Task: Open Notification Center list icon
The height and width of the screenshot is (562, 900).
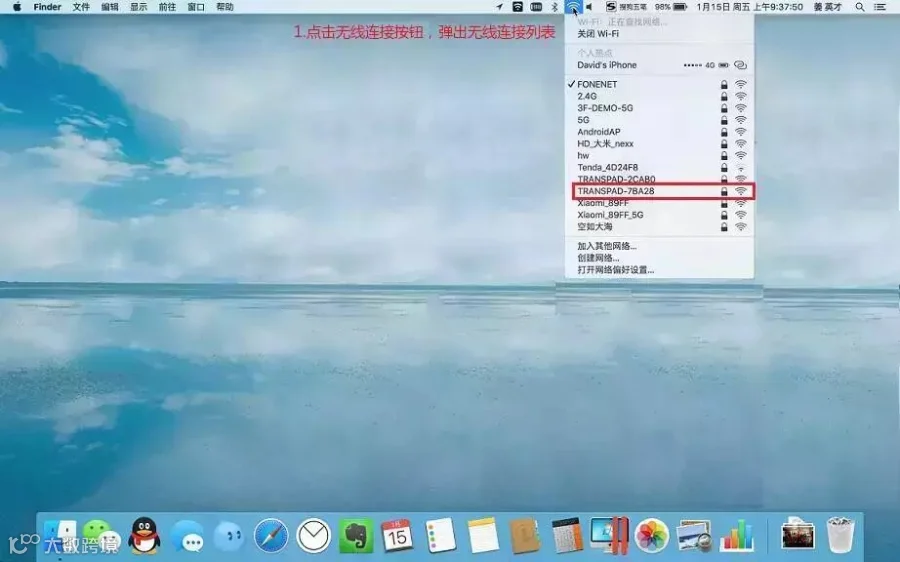Action: [879, 7]
